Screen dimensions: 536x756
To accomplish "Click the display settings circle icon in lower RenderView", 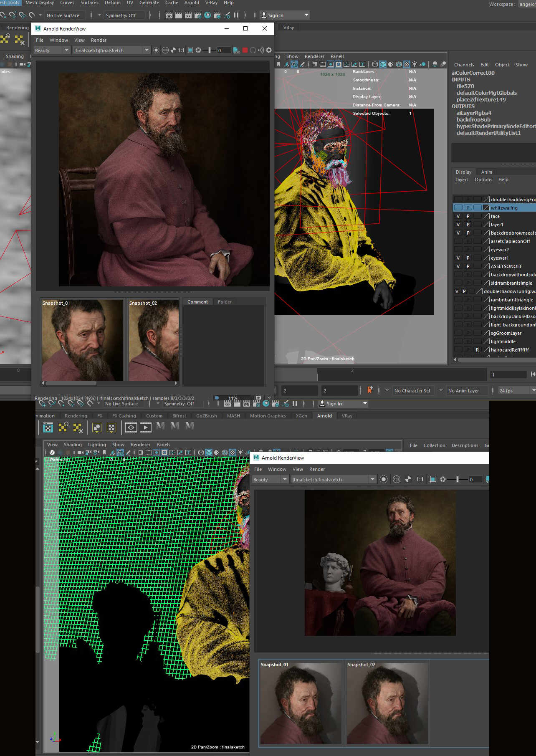I will (384, 479).
